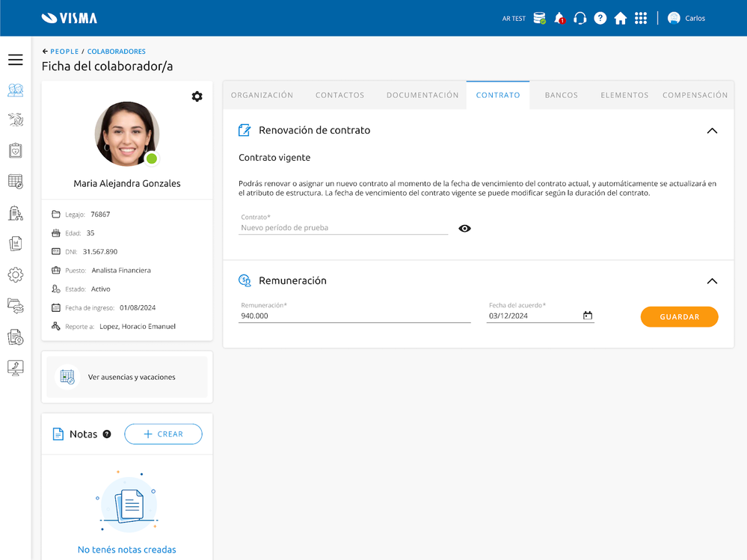Switch to the Documentación tab

click(x=422, y=95)
